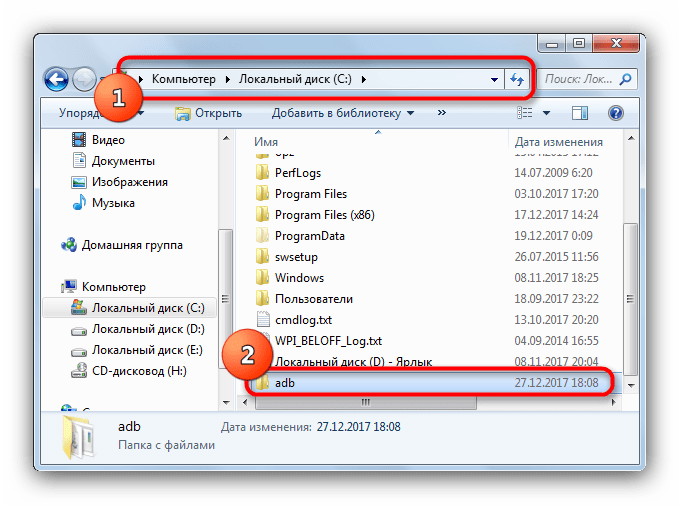The width and height of the screenshot is (680, 505).
Task: Click the Program Files folder icon
Action: tap(262, 193)
